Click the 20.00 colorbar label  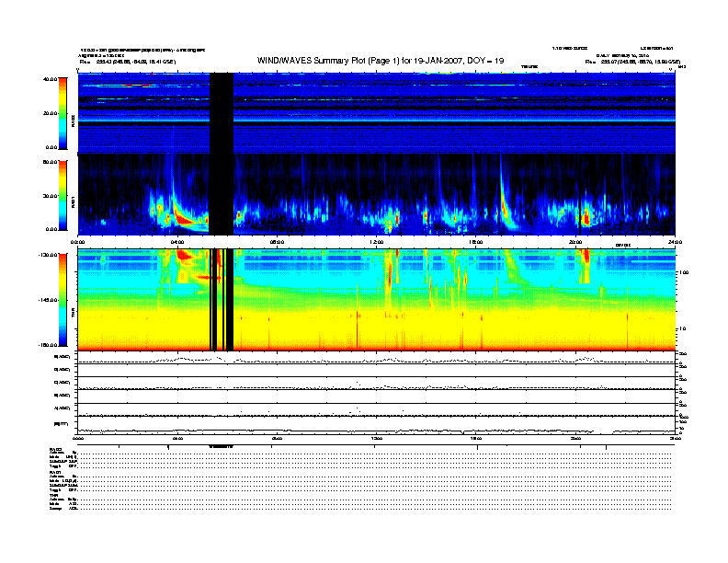51,113
